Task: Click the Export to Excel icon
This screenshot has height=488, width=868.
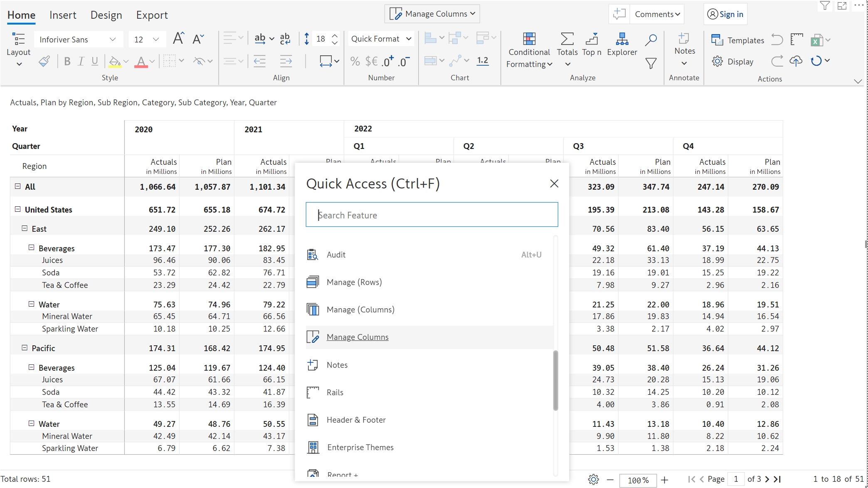Action: (817, 40)
